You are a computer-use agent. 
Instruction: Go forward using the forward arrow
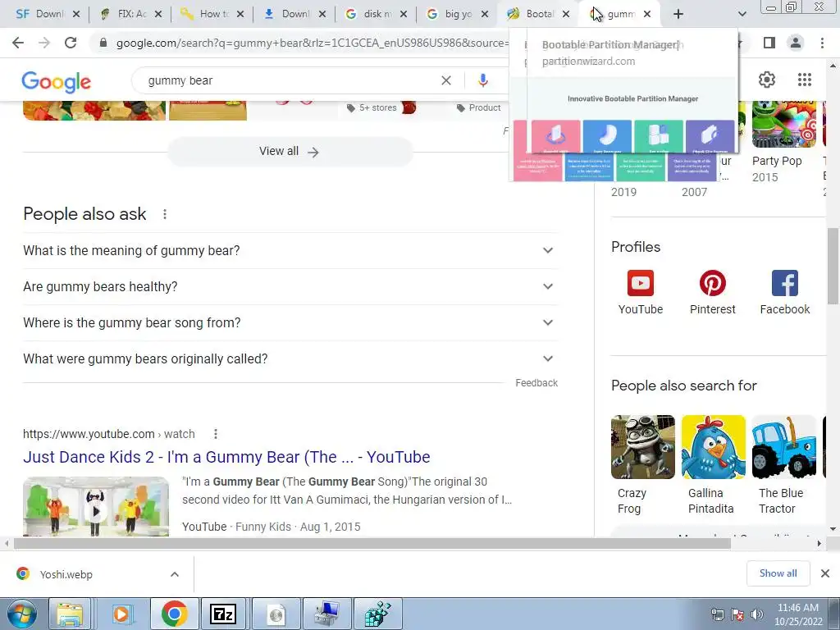click(x=44, y=43)
